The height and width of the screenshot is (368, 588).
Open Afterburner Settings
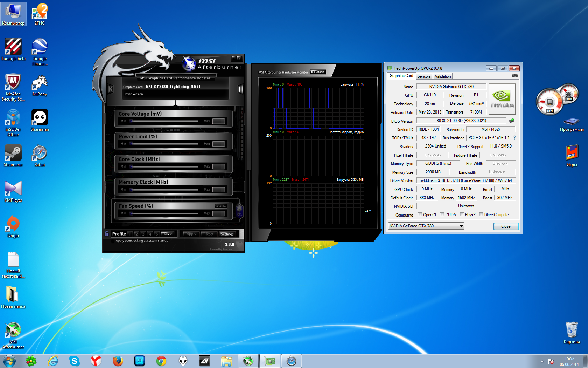coord(227,234)
